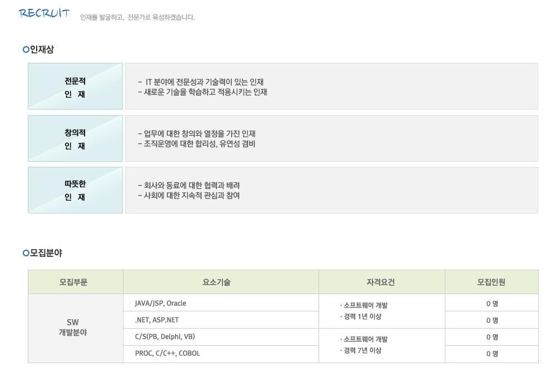Click the .NET, ASP.NET table row
This screenshot has width=556, height=392.
[x=221, y=320]
